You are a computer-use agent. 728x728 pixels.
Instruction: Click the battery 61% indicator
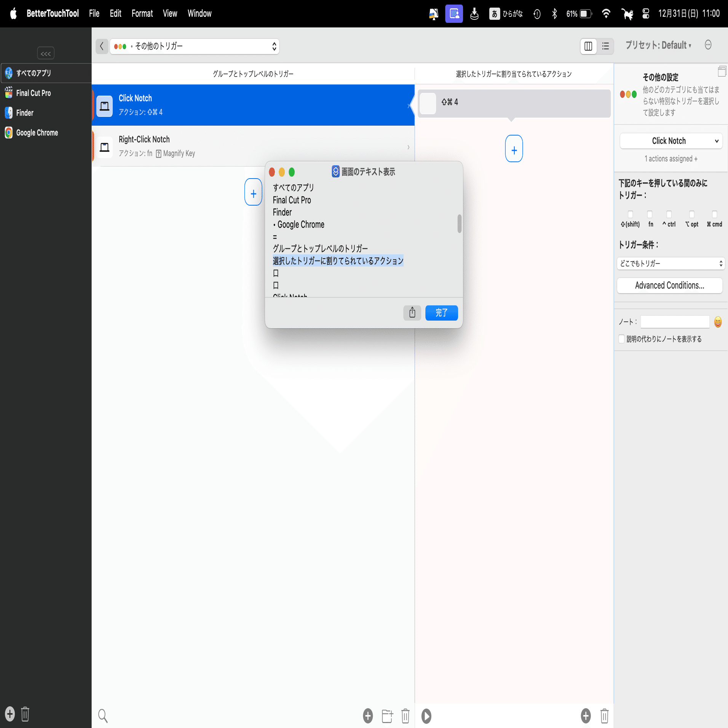579,14
